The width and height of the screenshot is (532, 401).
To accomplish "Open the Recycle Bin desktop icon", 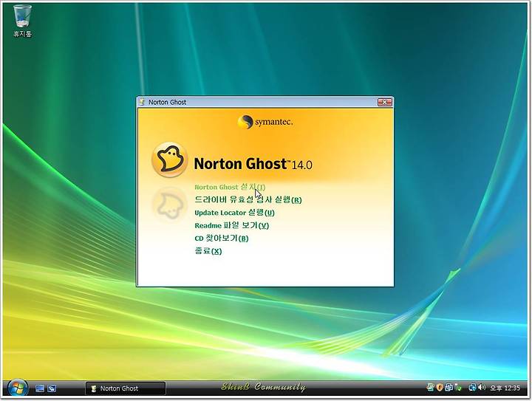I will point(22,21).
